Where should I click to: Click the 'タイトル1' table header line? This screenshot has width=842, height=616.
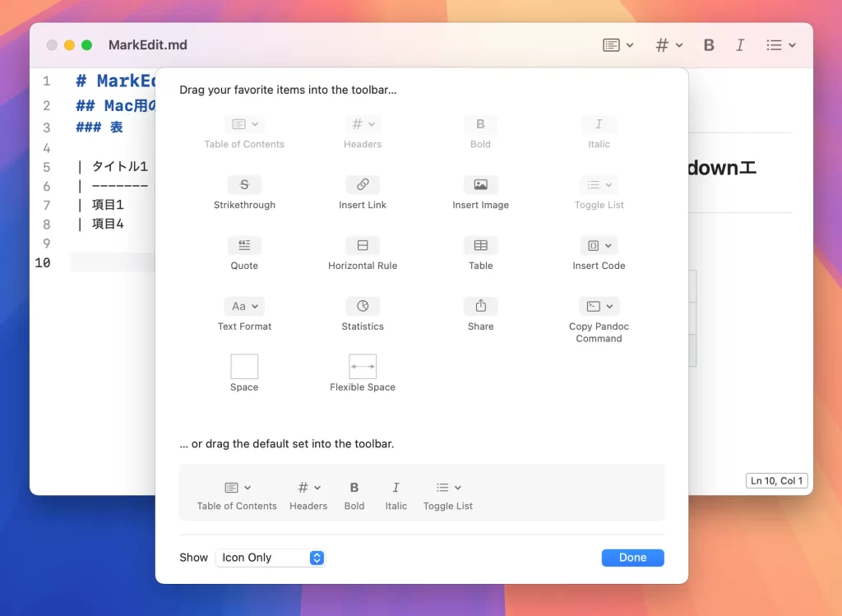click(112, 166)
